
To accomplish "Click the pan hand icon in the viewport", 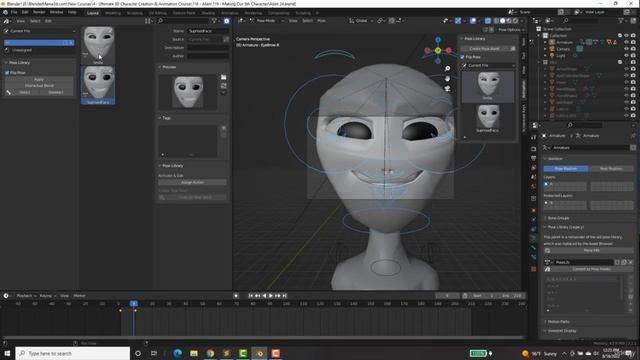I will point(447,79).
